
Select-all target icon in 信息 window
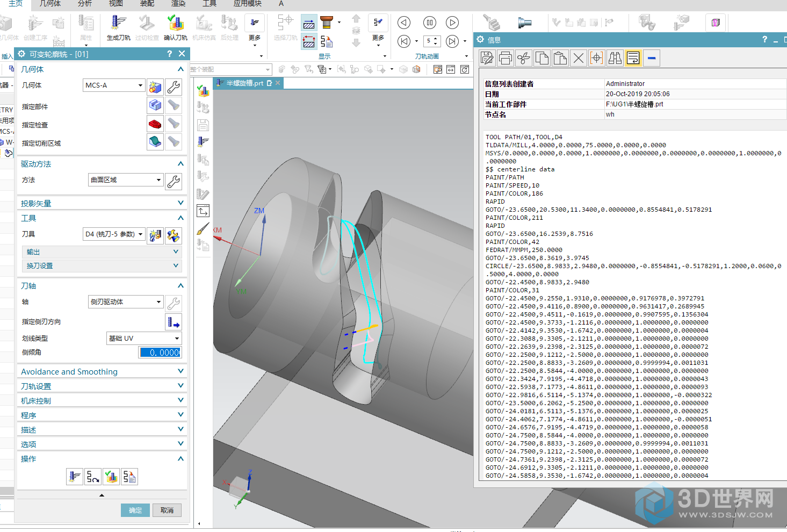click(x=597, y=58)
